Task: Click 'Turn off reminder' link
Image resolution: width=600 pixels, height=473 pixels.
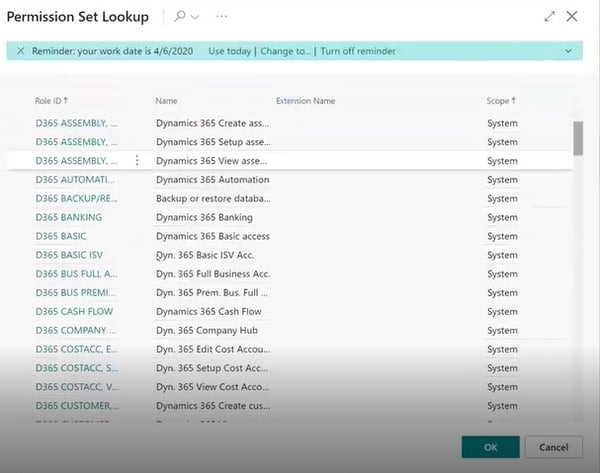Action: click(358, 51)
